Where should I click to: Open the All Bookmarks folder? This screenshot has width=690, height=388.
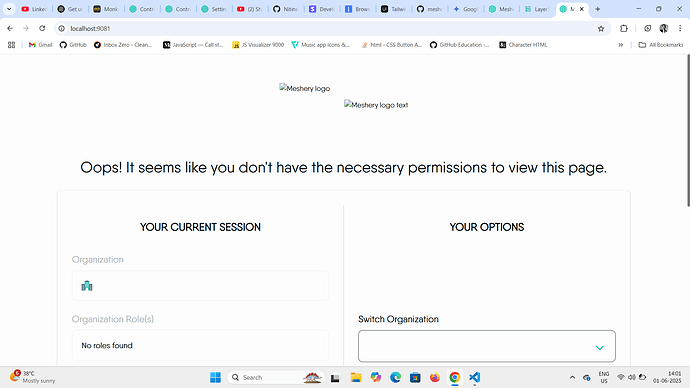click(x=661, y=45)
